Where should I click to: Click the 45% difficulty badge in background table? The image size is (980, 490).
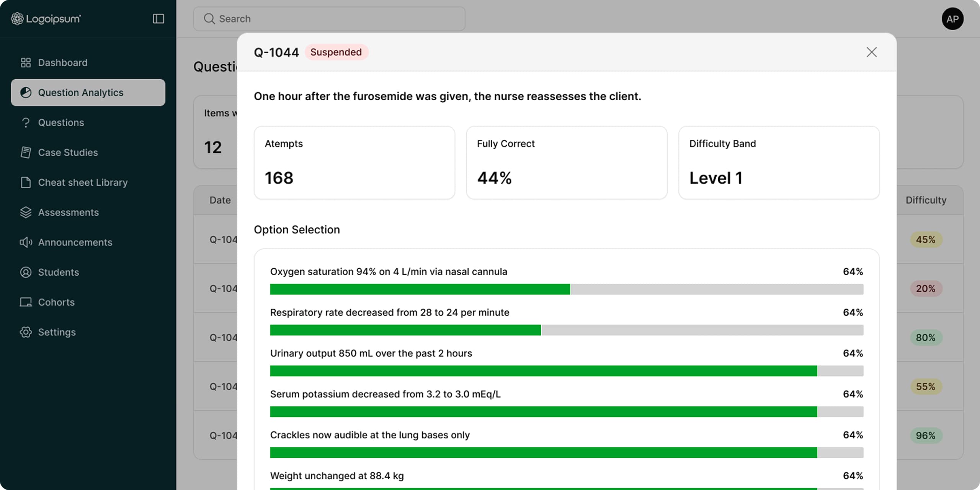[x=926, y=240]
